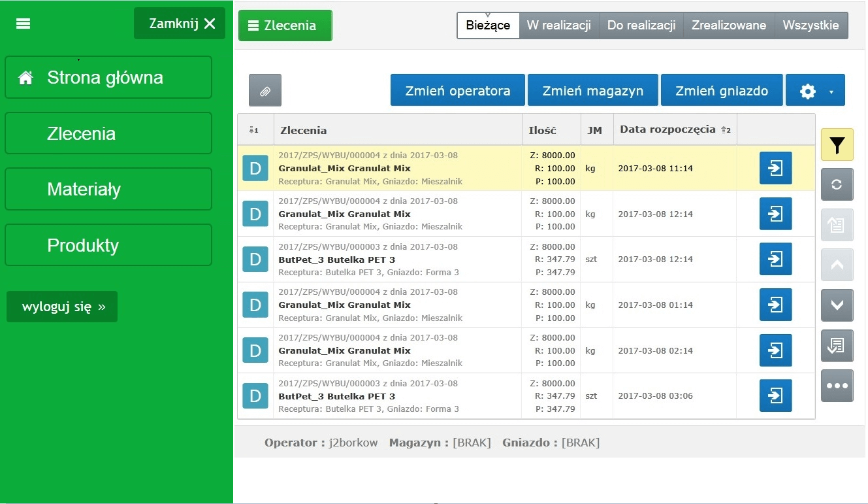This screenshot has height=504, width=868.
Task: Click D icon of the 12:14 Granulat order
Action: point(255,214)
